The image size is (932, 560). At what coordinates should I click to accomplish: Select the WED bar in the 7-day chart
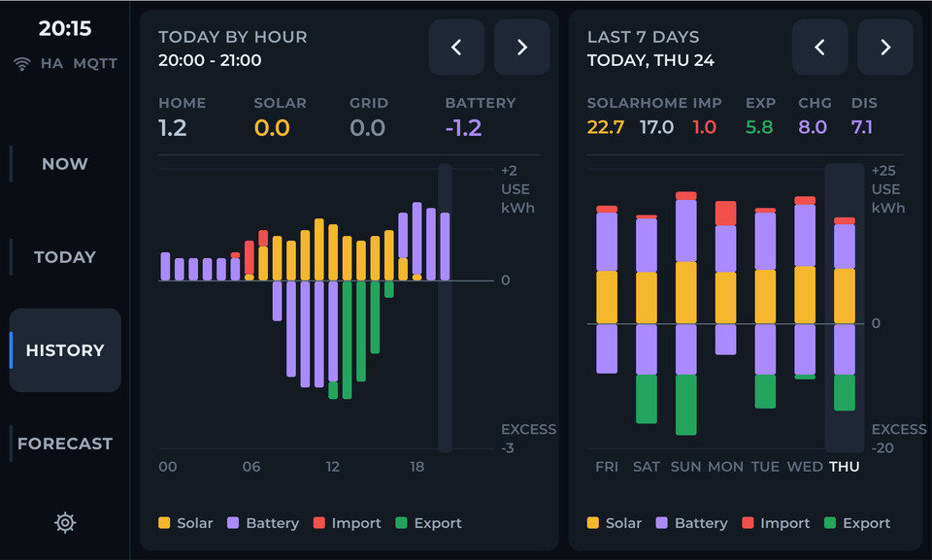tap(805, 287)
